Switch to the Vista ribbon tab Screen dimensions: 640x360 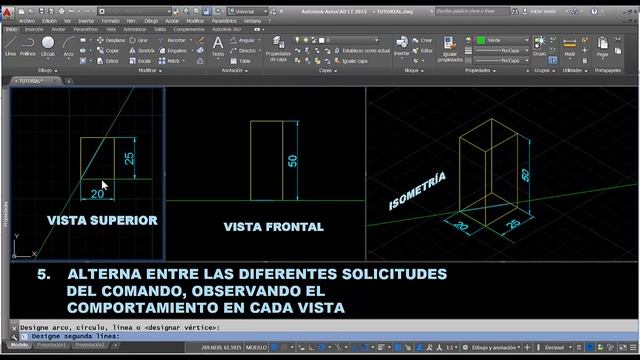111,29
